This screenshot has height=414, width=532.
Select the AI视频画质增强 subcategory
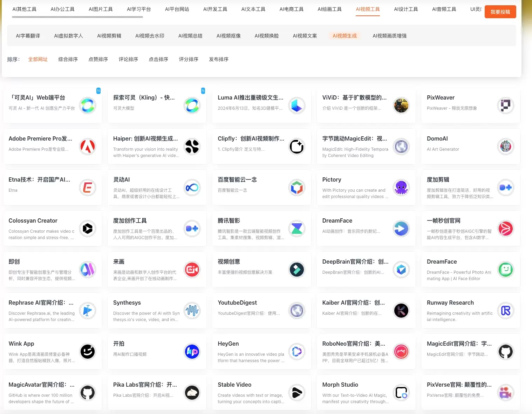pyautogui.click(x=390, y=36)
